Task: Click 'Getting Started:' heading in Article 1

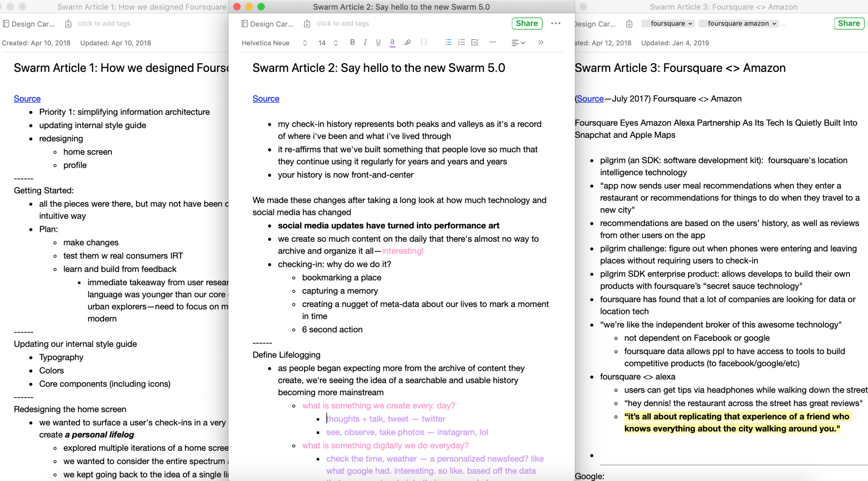Action: pyautogui.click(x=44, y=191)
